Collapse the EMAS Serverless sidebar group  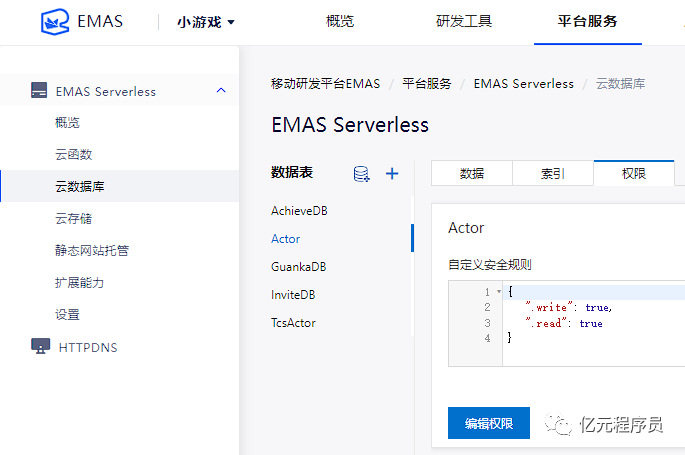point(221,90)
